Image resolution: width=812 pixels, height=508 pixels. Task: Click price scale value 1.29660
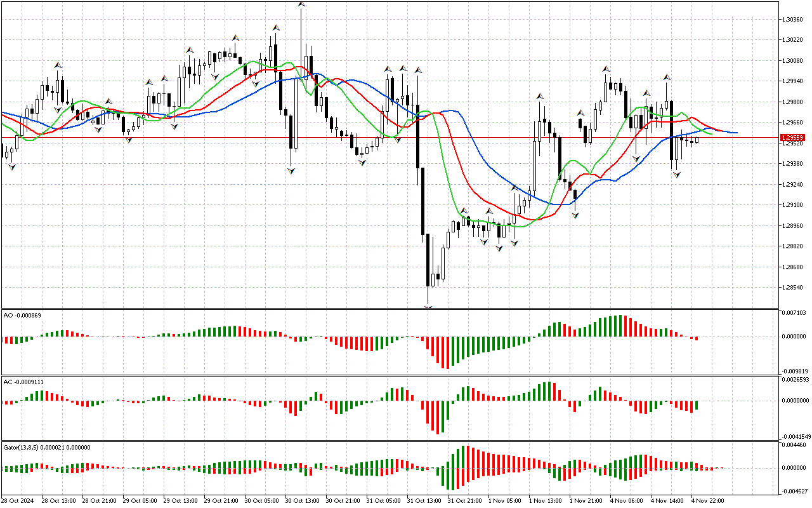tap(794, 123)
